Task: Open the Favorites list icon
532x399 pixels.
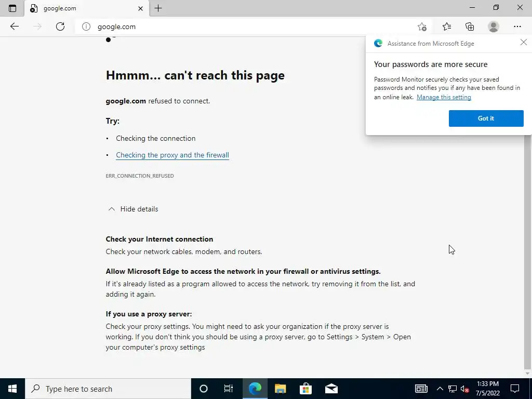Action: (446, 26)
